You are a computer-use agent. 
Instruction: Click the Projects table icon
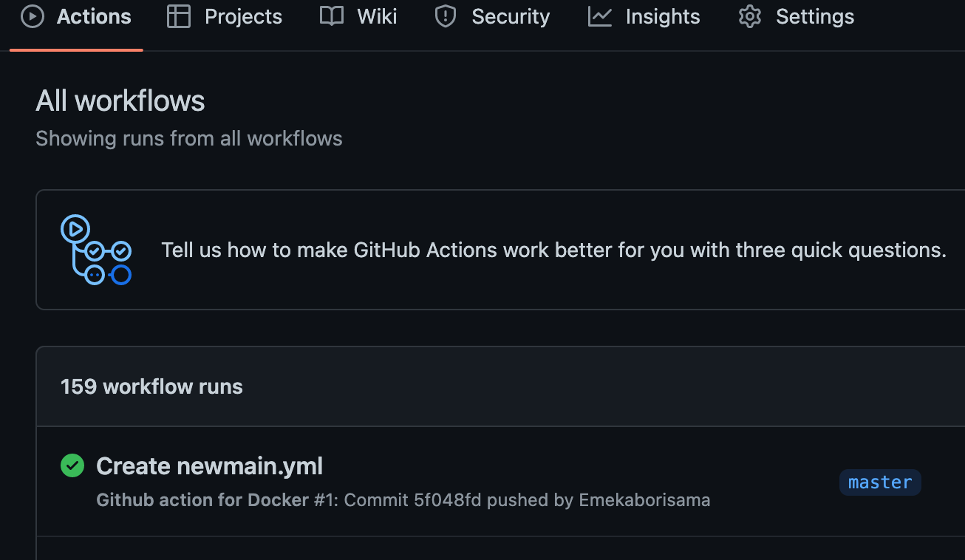(179, 16)
